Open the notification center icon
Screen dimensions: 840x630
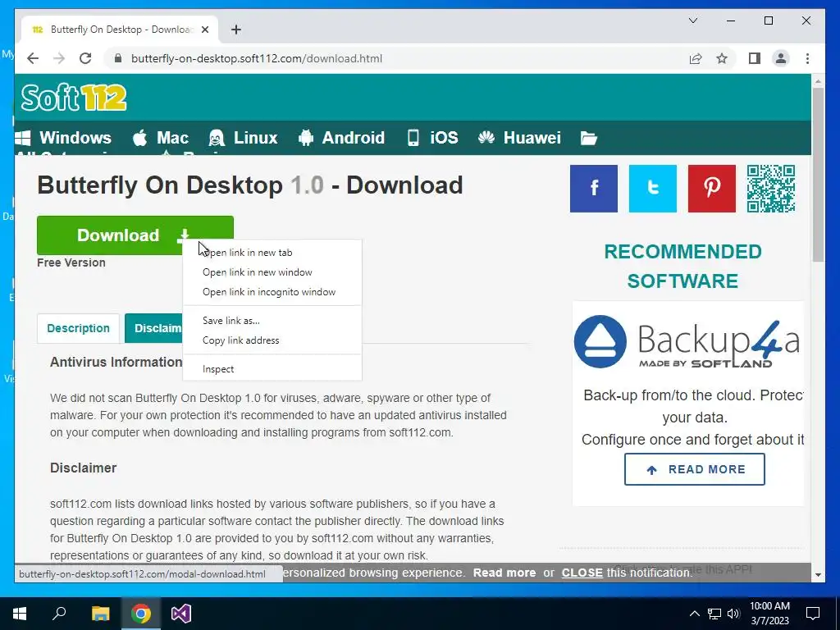point(813,614)
